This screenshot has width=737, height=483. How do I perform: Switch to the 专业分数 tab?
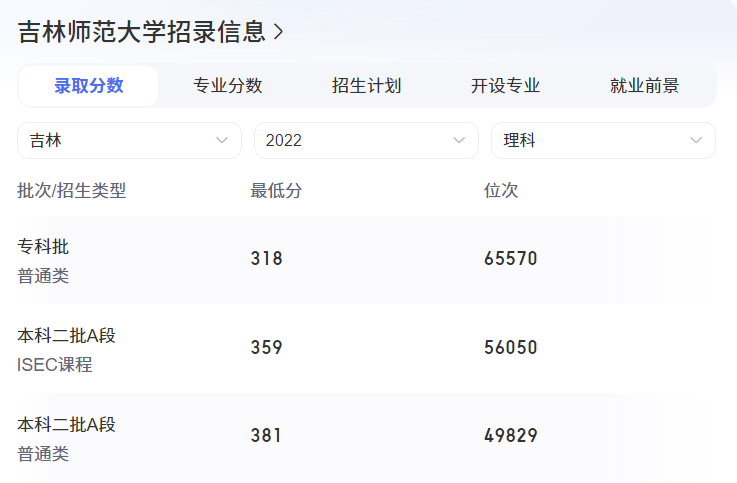228,86
